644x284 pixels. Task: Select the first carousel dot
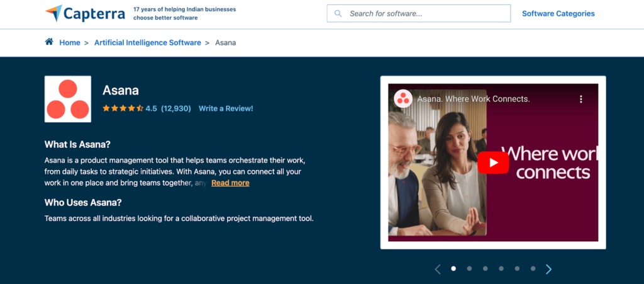click(x=453, y=268)
